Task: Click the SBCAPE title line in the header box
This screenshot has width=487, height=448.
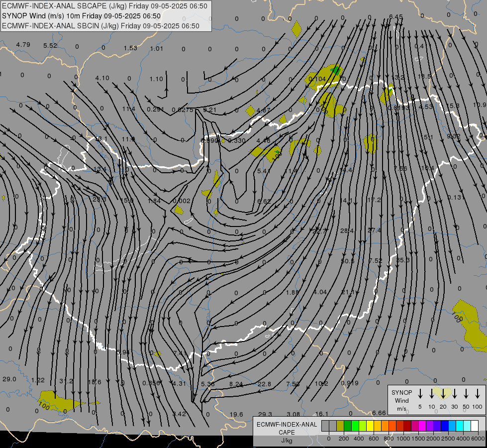Action: (104, 6)
